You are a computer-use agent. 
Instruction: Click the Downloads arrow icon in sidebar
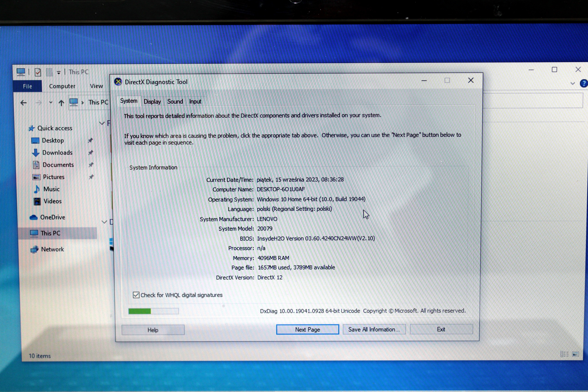tap(36, 153)
